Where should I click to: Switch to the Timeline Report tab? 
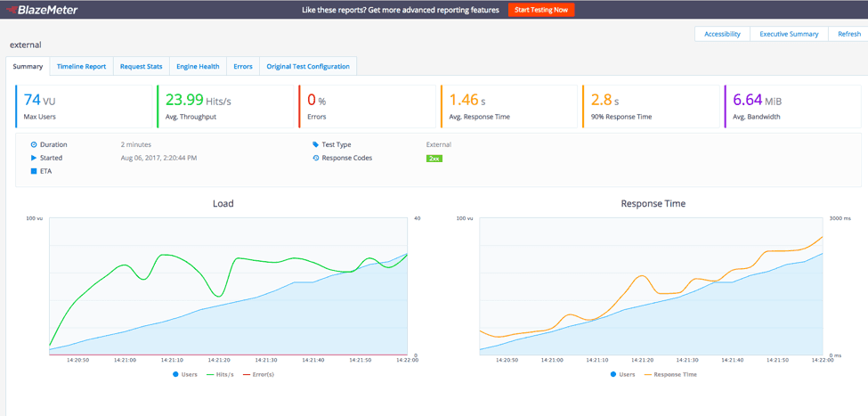tap(81, 67)
